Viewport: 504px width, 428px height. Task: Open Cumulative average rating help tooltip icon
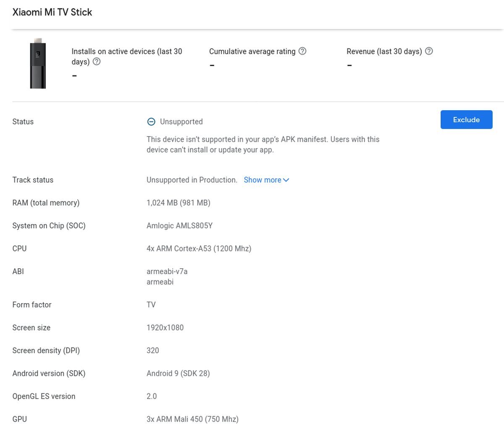pyautogui.click(x=302, y=51)
